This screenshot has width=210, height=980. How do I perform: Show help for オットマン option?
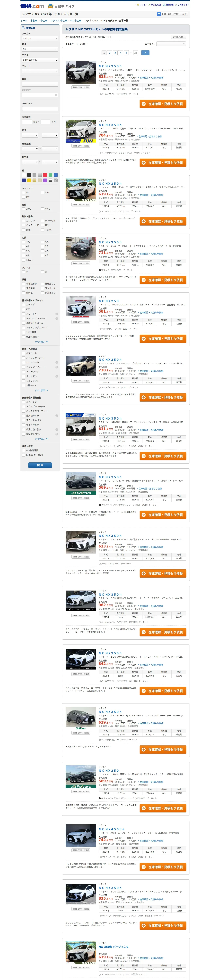[57, 376]
